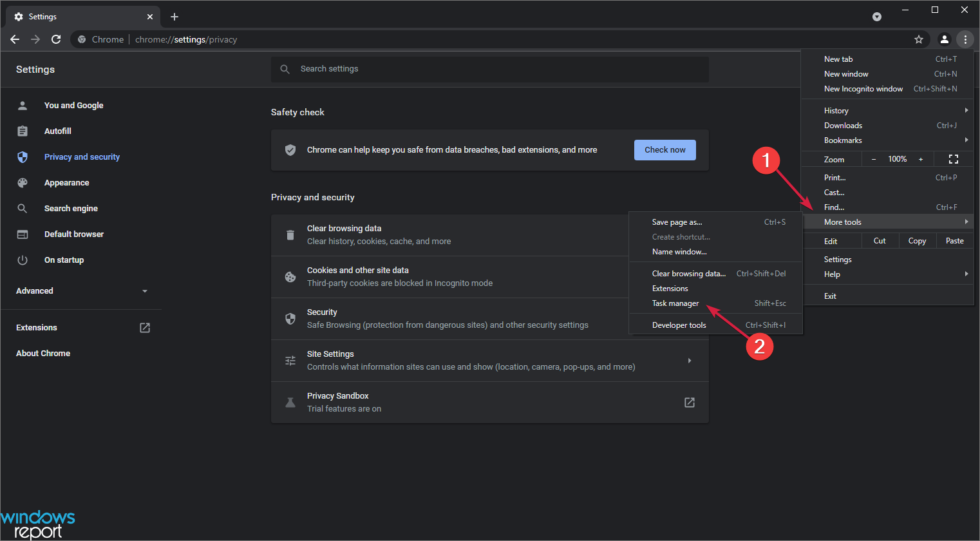Expand the Site Settings row arrow
Viewport: 980px width, 541px height.
[690, 361]
